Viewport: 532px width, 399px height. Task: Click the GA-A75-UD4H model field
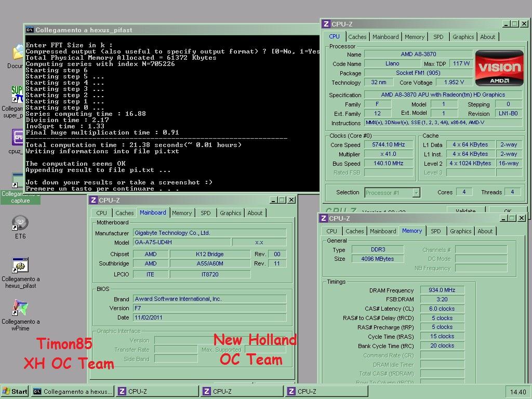(182, 242)
